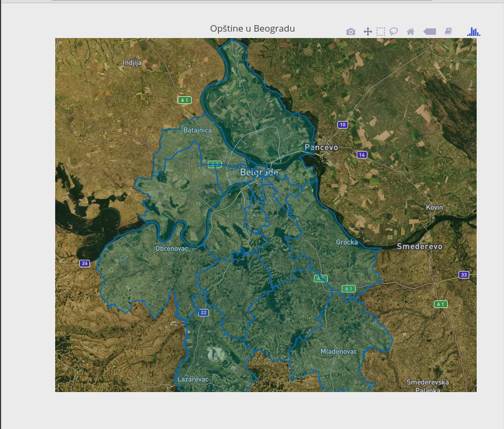Select the Pancevo label on the map
The image size is (504, 429).
click(321, 147)
